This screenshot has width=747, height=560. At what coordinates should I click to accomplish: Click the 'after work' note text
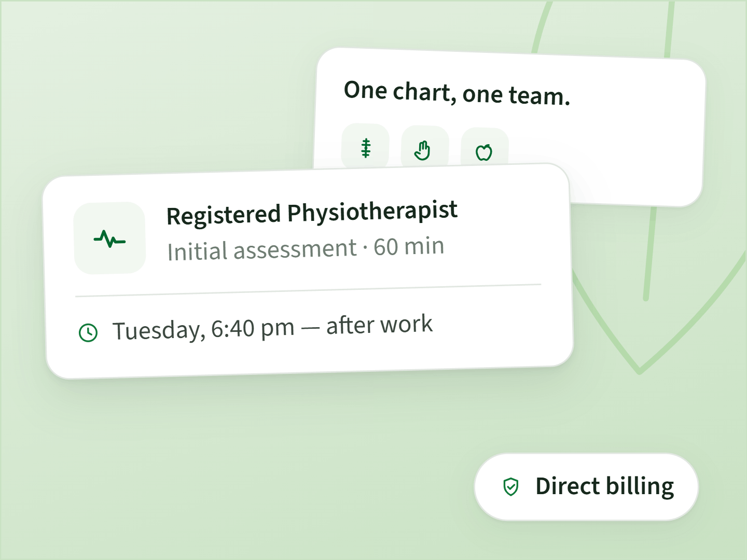(x=379, y=325)
